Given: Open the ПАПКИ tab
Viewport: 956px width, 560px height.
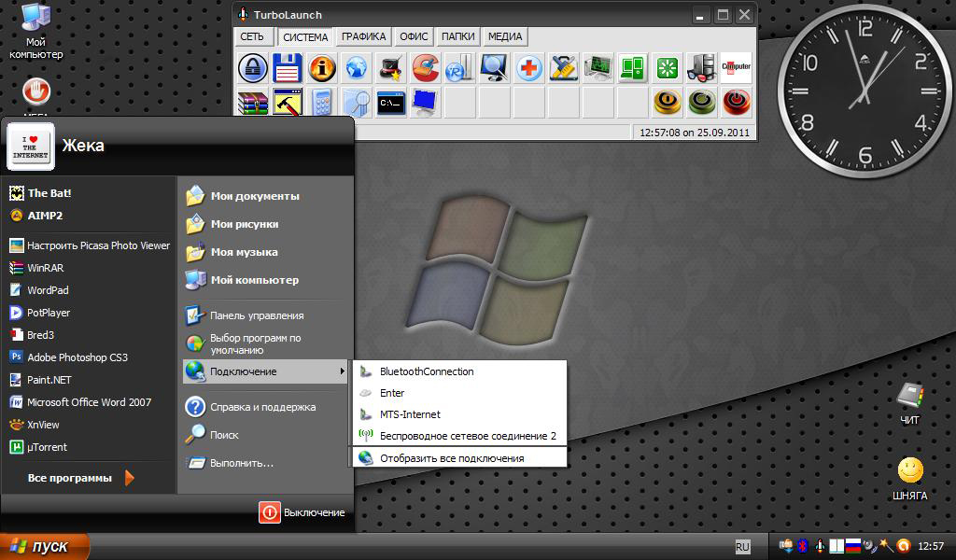Looking at the screenshot, I should (x=457, y=36).
